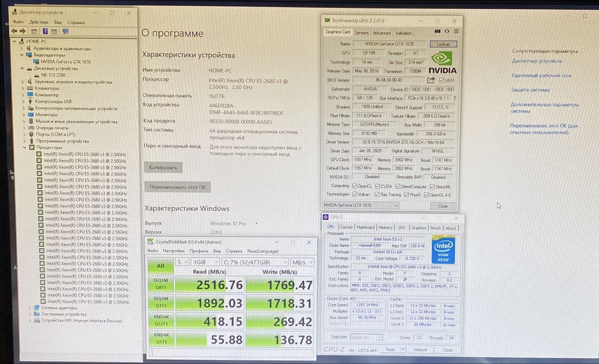Click the show/hide console tree toolbar icon
Screen dimensions: 599x364
(x=34, y=31)
